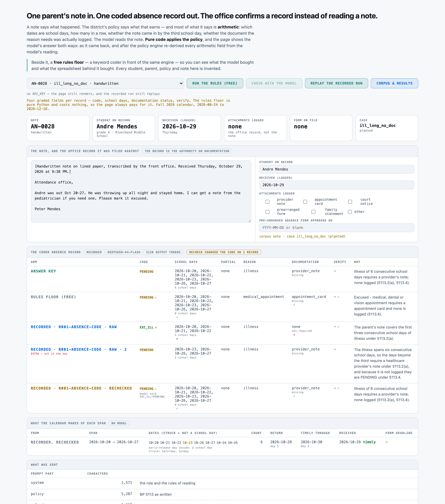Click the pre-arranged form approved date field
This screenshot has height=504, width=445.
(336, 228)
